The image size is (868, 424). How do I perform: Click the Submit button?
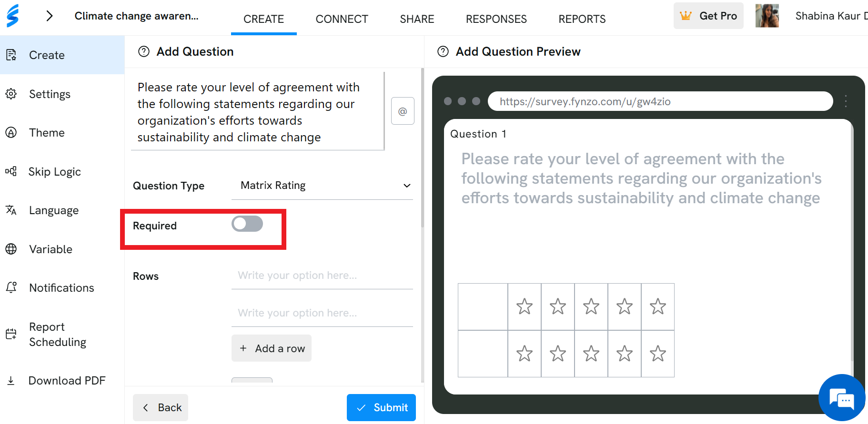pos(381,407)
